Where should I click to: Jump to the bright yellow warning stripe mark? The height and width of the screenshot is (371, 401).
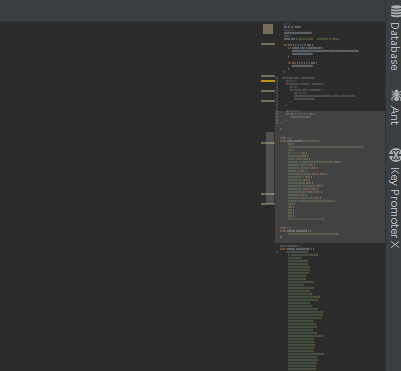(x=268, y=81)
